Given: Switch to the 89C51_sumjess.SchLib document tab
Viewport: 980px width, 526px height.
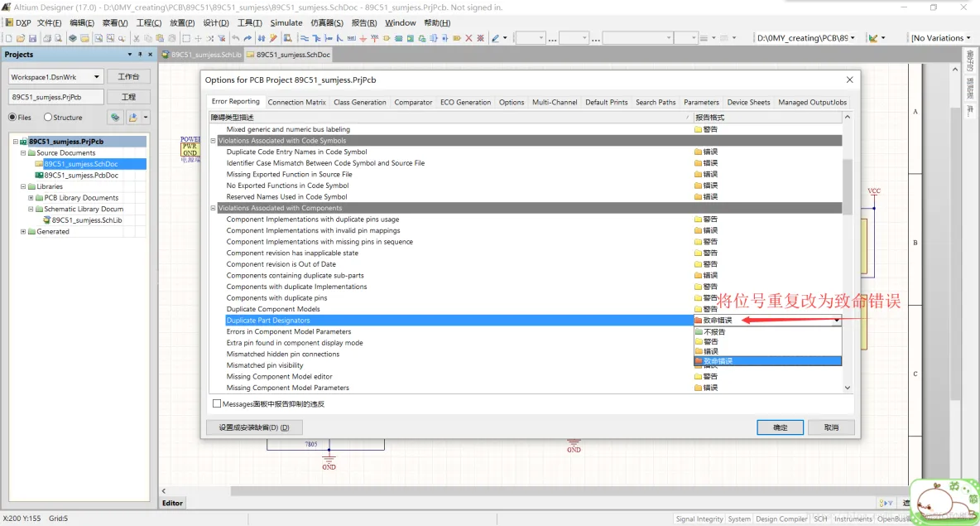Looking at the screenshot, I should click(201, 55).
